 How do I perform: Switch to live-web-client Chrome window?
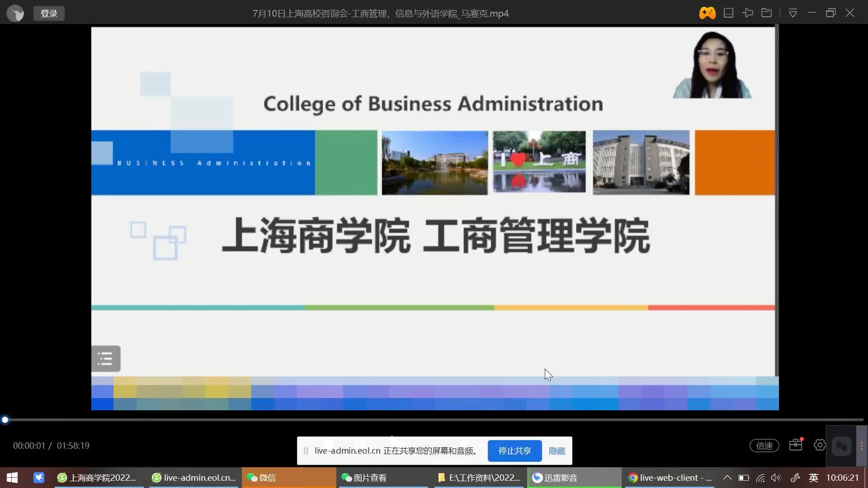coord(670,478)
